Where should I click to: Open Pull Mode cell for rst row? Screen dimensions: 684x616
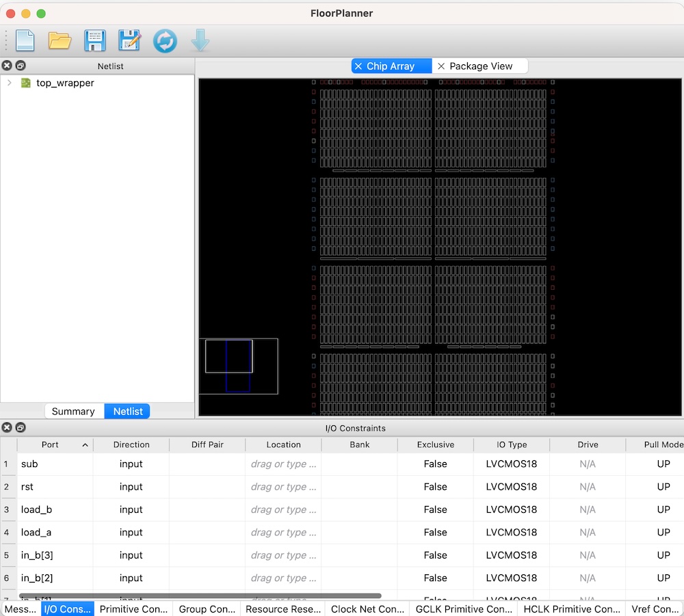point(663,487)
